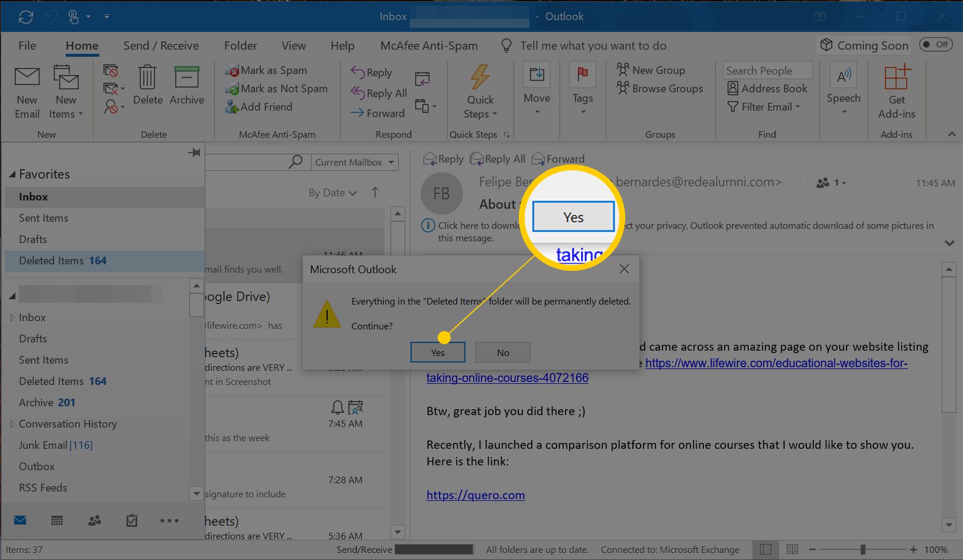Open the File tab
The width and height of the screenshot is (963, 560).
(27, 46)
